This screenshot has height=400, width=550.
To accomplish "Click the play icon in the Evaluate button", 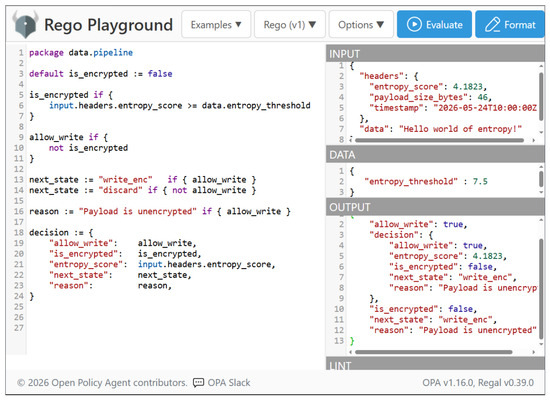I will pyautogui.click(x=414, y=25).
